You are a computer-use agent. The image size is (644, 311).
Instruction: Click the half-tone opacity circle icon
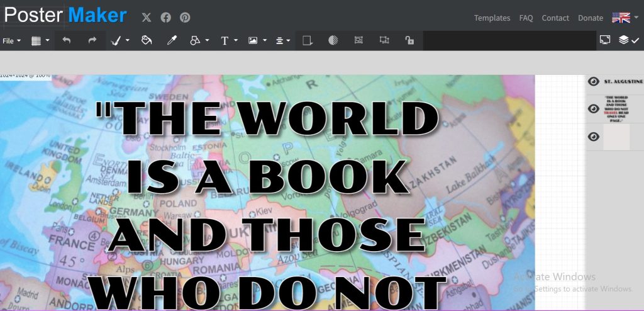coord(333,40)
